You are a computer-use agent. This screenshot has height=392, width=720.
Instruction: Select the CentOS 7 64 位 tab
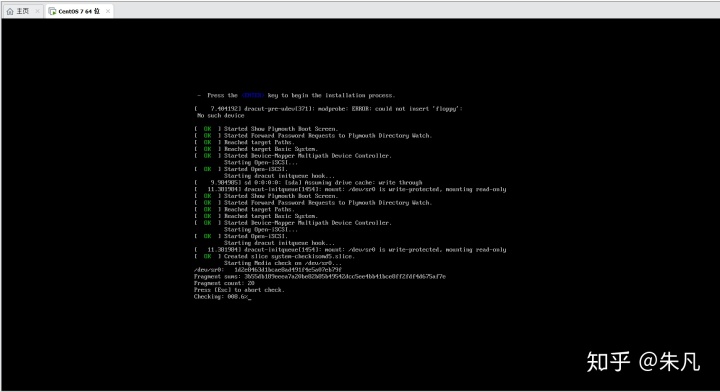[79, 11]
